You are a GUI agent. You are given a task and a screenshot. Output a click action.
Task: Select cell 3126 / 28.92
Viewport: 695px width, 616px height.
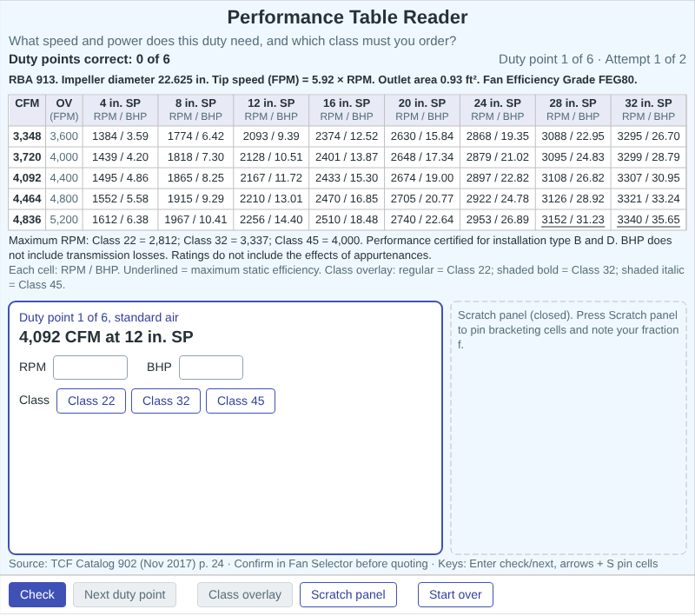click(573, 199)
